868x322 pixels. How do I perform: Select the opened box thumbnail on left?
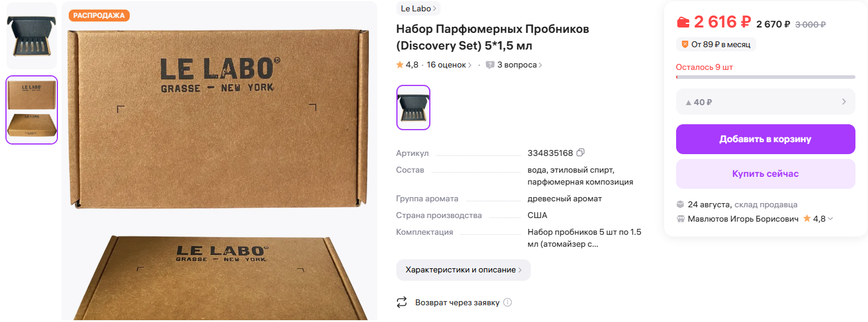32,36
